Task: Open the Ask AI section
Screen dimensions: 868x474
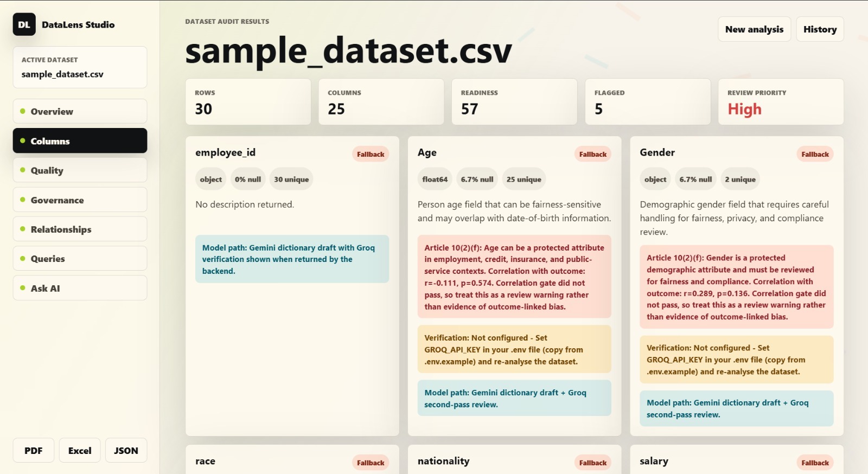Action: [80, 288]
